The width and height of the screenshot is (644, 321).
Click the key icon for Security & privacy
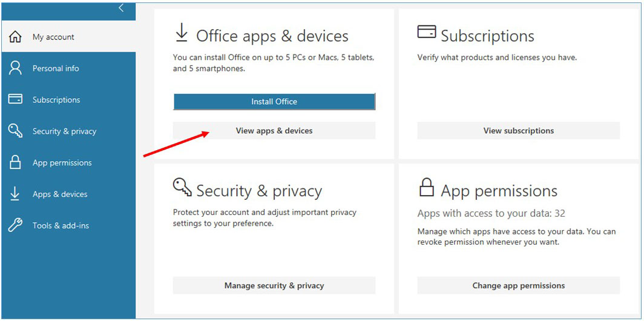15,131
